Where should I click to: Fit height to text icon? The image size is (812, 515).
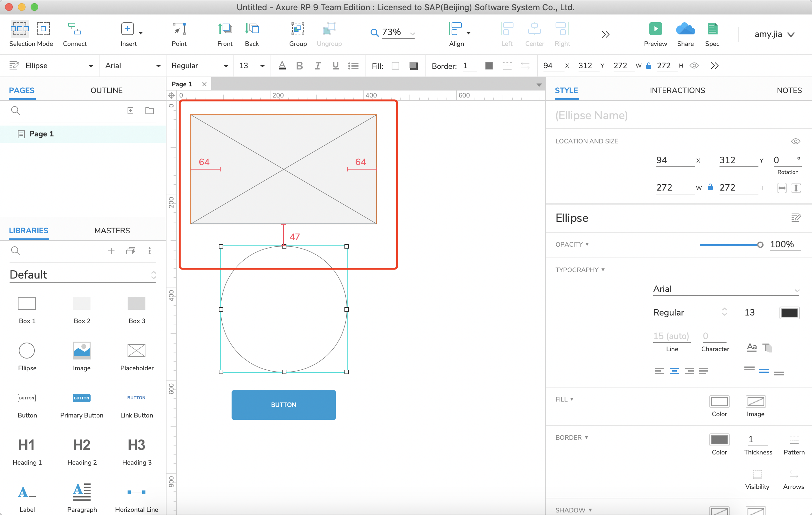[796, 188]
